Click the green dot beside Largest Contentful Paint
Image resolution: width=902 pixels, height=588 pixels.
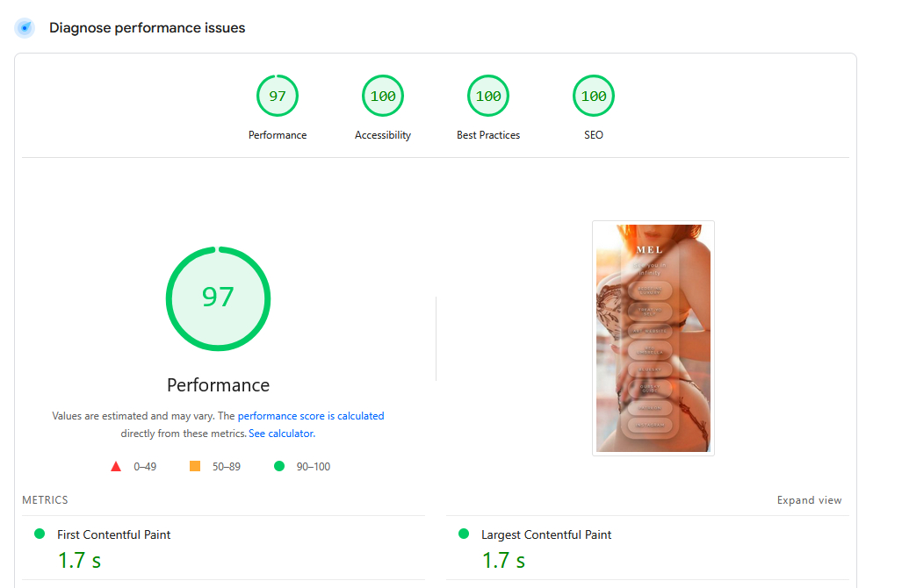[464, 534]
